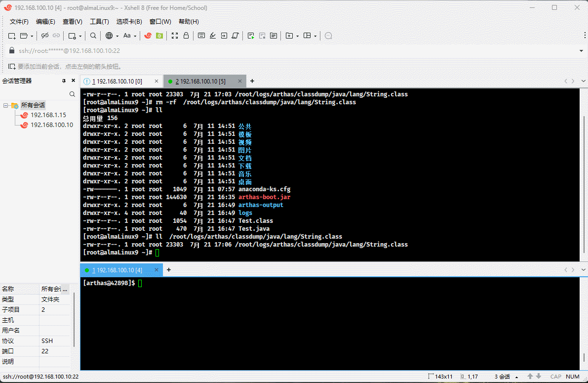Click the log document icon in the toolbar

click(x=274, y=36)
